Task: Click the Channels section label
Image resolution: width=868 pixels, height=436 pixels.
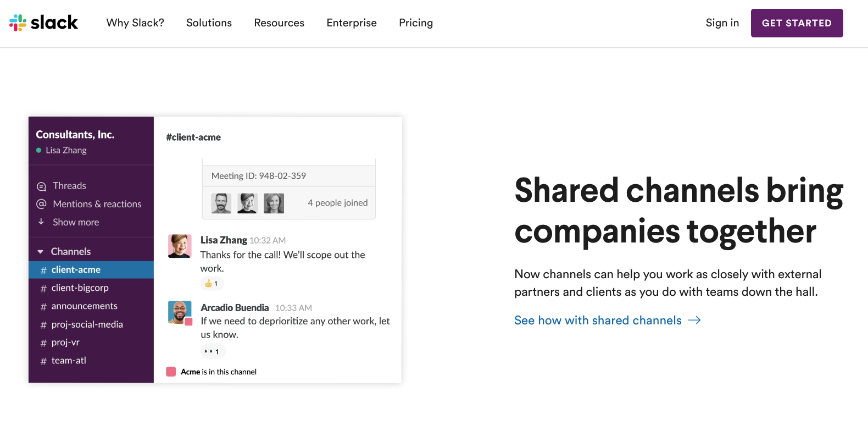Action: click(x=71, y=251)
